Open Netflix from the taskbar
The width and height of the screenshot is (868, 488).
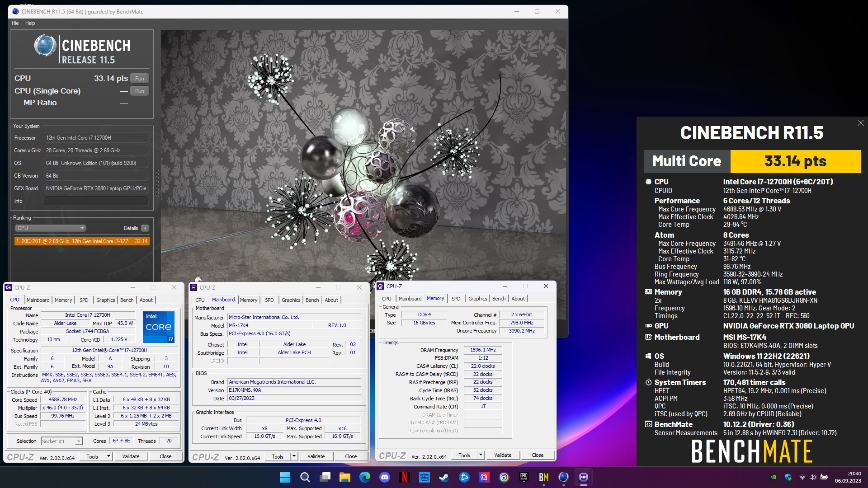point(405,477)
